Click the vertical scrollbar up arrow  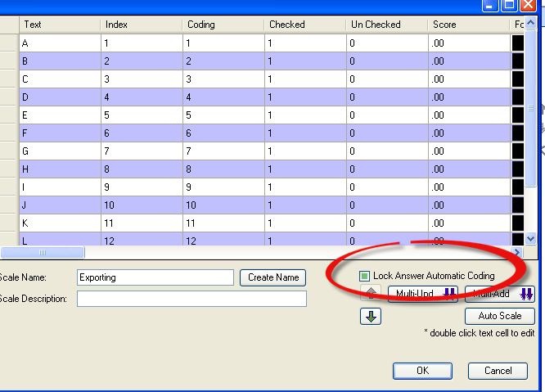[530, 23]
